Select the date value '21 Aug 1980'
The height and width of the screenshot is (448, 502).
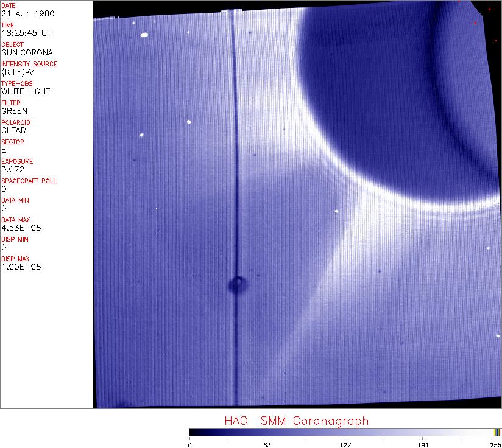click(x=22, y=13)
